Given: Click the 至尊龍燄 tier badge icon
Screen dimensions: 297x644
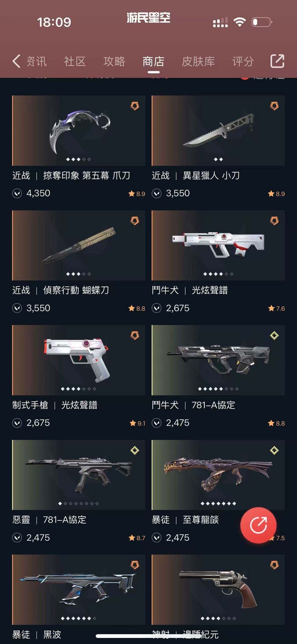Looking at the screenshot, I should [x=274, y=450].
